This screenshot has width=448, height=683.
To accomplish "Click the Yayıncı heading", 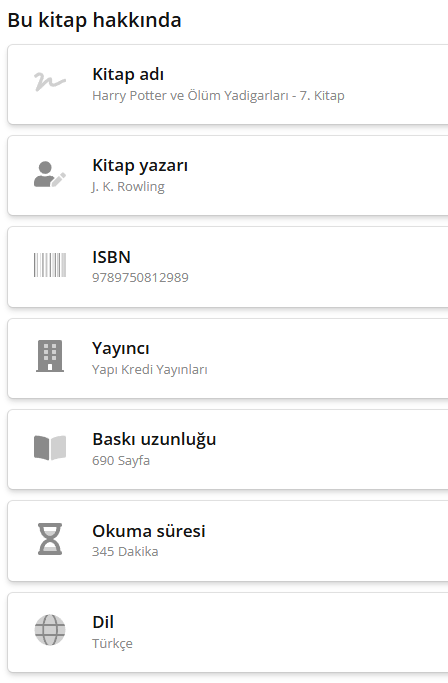I will (x=121, y=348).
